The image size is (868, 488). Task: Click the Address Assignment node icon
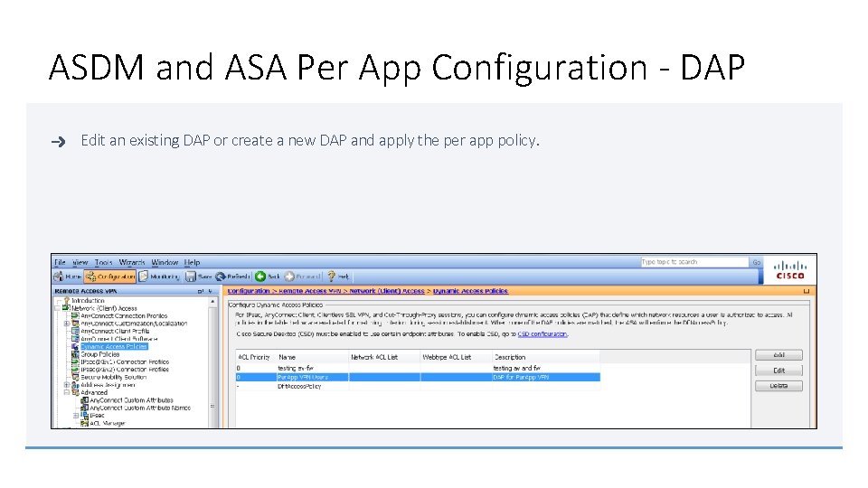pyautogui.click(x=75, y=385)
